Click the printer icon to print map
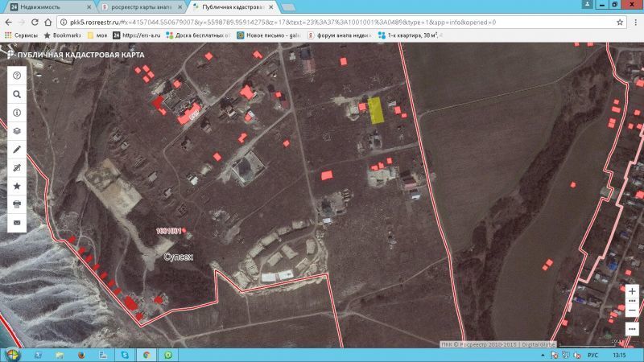The width and height of the screenshot is (644, 362). pos(16,204)
